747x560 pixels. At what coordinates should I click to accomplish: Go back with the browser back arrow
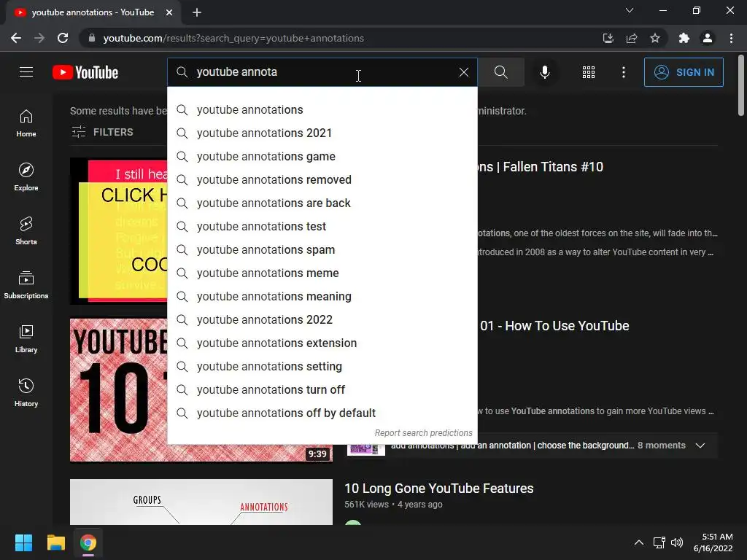(x=16, y=38)
